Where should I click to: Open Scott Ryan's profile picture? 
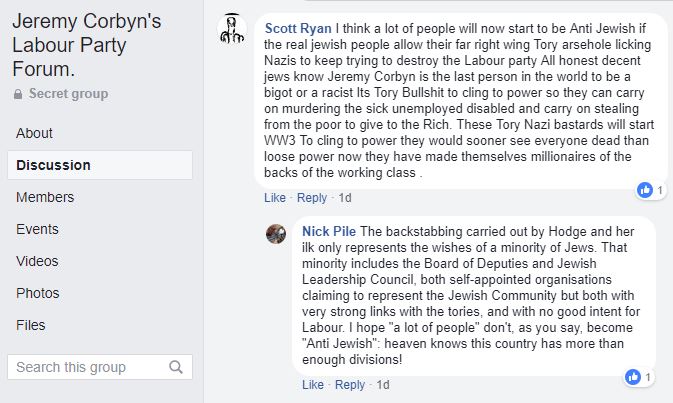point(232,29)
